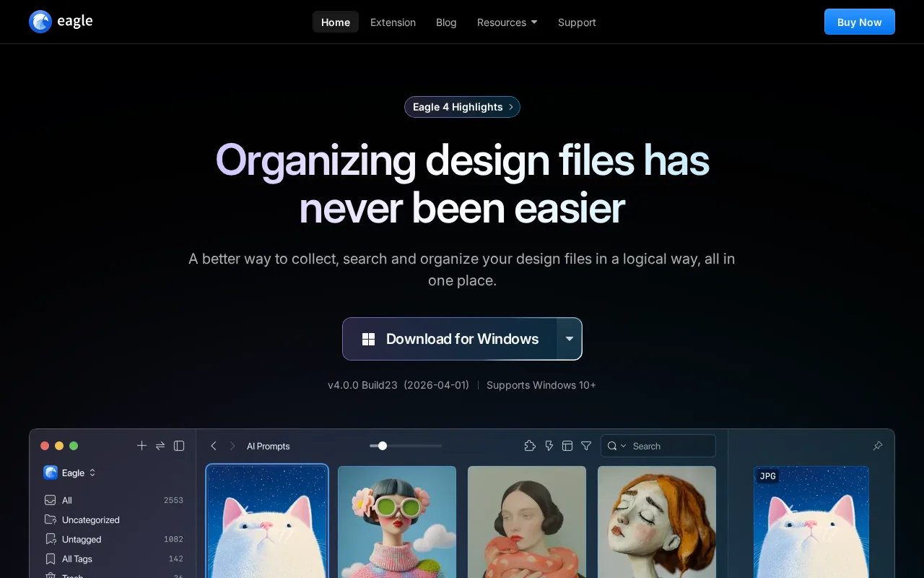Open the layout view icon
Screen dimensions: 924x578
point(567,446)
